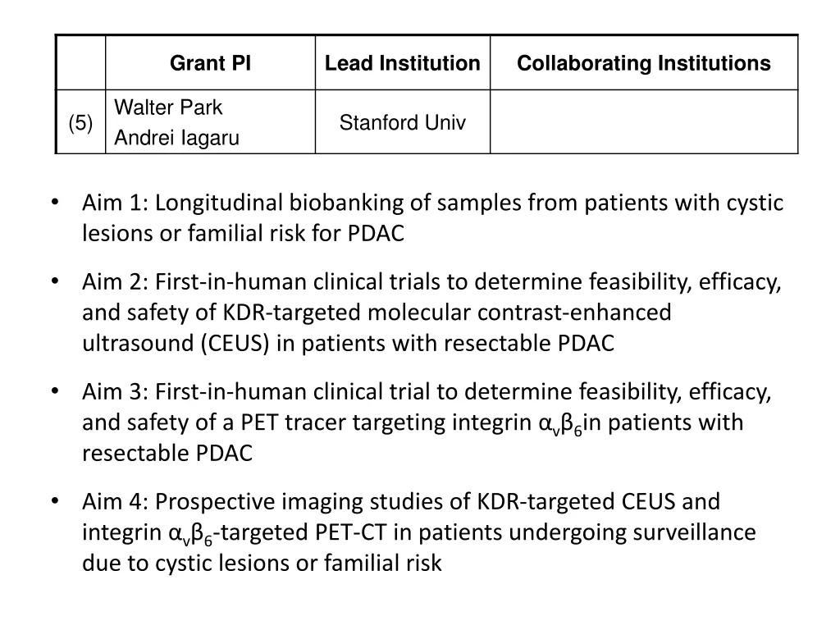Viewport: 840px width, 630px height.
Task: Click the Aim 4 prospective imaging studies text
Action: tap(419, 532)
